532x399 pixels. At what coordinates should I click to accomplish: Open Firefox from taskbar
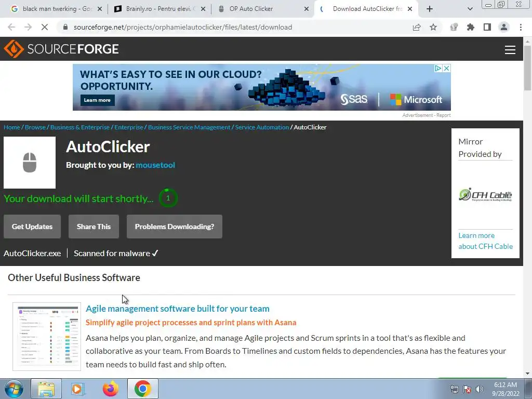pyautogui.click(x=110, y=389)
